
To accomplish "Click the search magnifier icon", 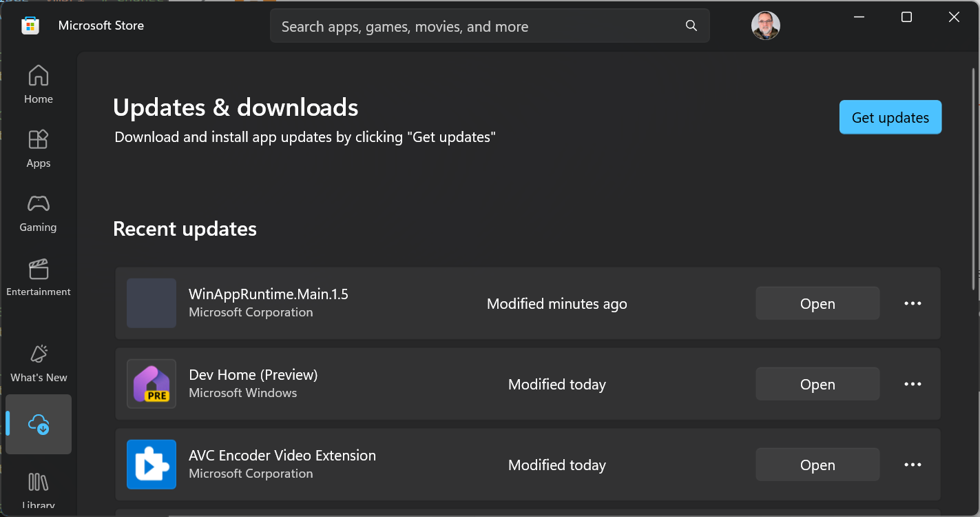I will [691, 26].
